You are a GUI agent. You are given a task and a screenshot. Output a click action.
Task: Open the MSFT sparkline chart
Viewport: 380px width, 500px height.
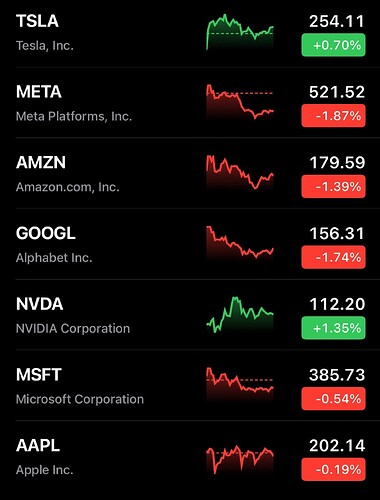[x=240, y=383]
